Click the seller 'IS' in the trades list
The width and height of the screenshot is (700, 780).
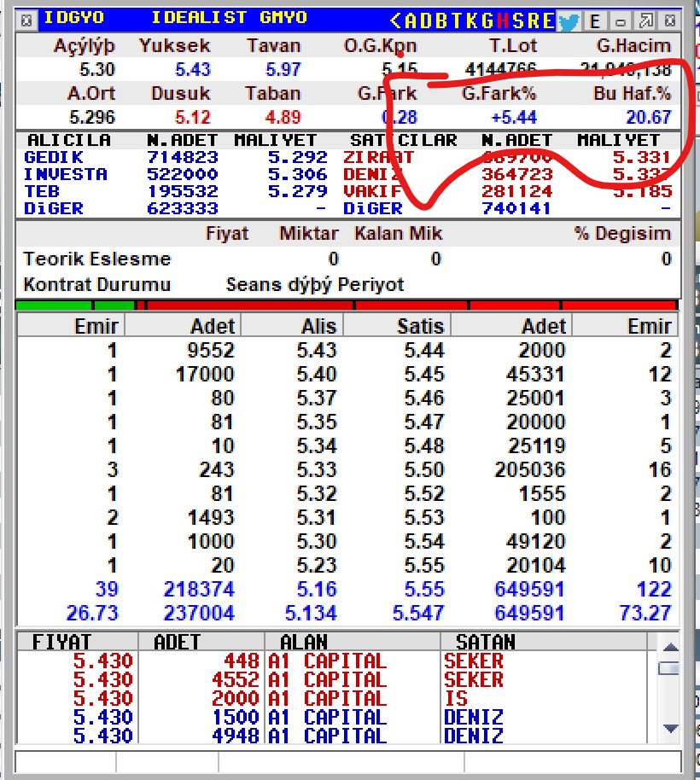tap(456, 698)
